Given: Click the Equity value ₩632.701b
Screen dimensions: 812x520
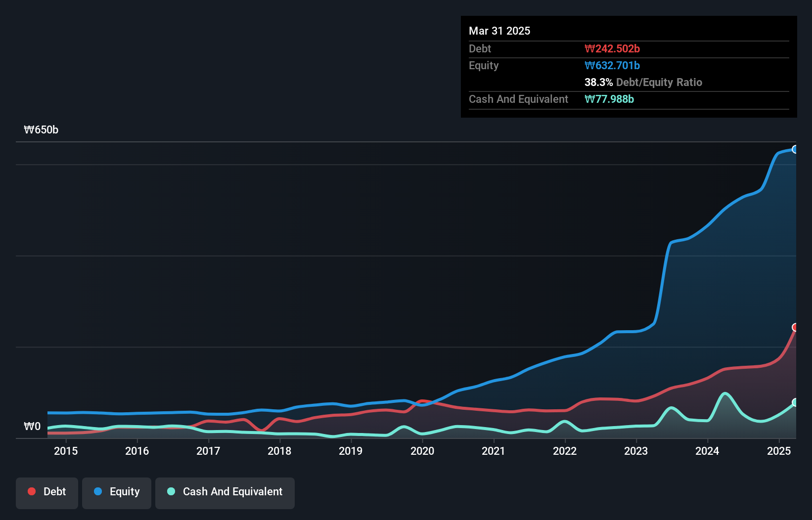Looking at the screenshot, I should 612,65.
